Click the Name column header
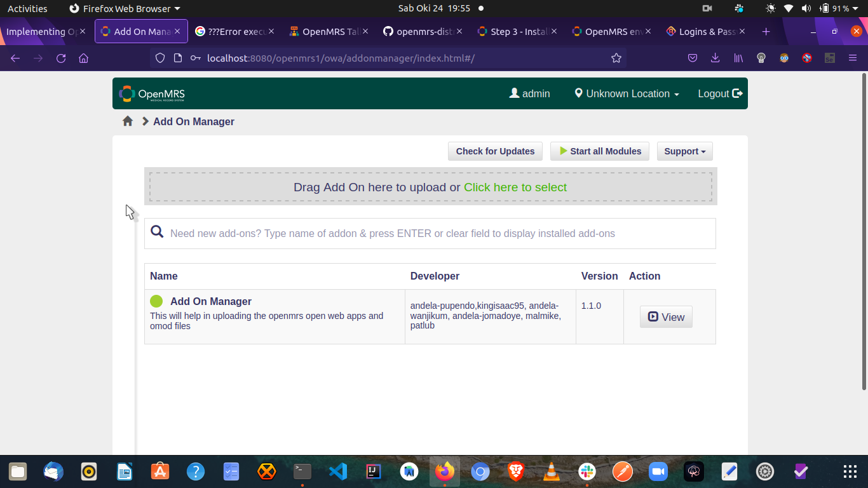This screenshot has height=488, width=868. [164, 276]
